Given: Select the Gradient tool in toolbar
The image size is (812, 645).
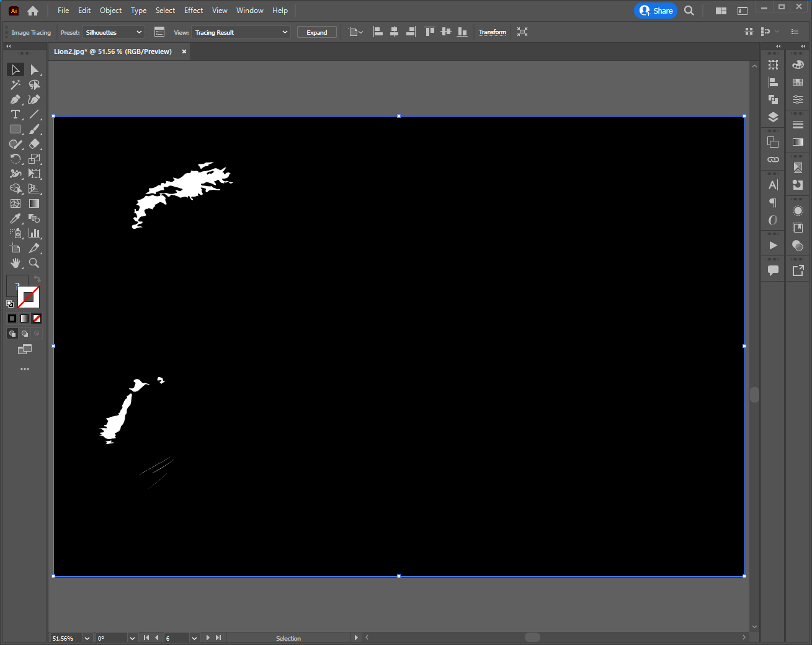Looking at the screenshot, I should tap(35, 203).
